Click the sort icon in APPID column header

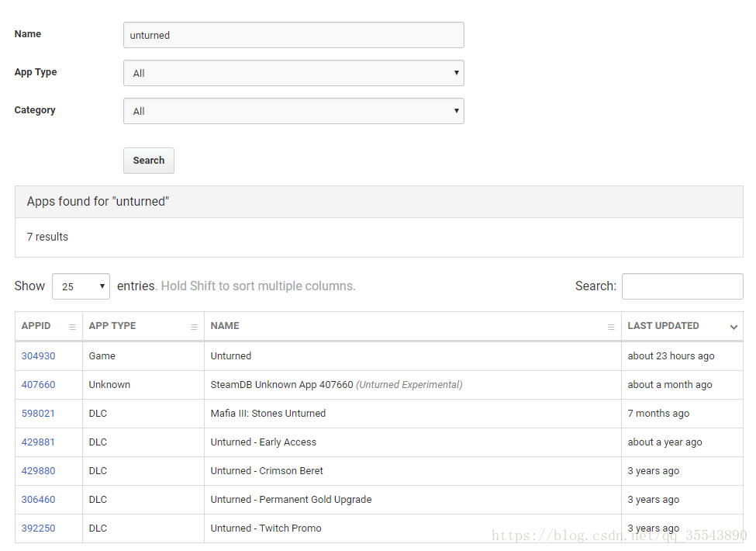[x=72, y=327]
